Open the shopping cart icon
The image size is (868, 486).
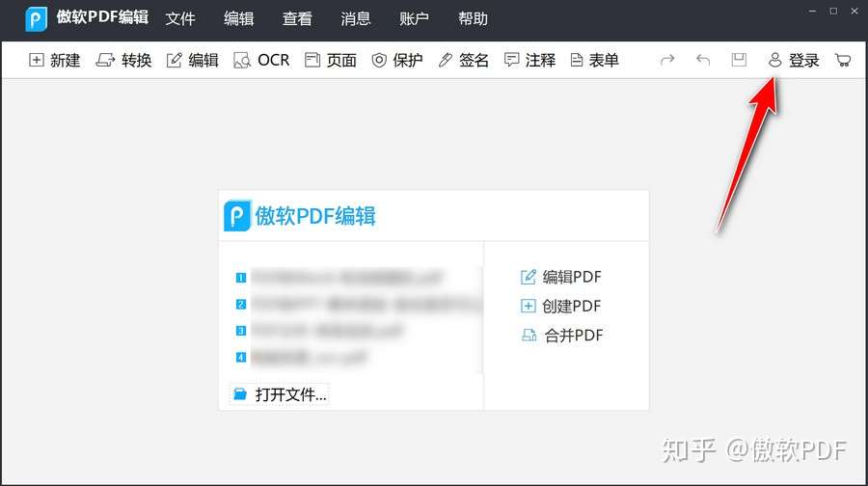tap(843, 60)
